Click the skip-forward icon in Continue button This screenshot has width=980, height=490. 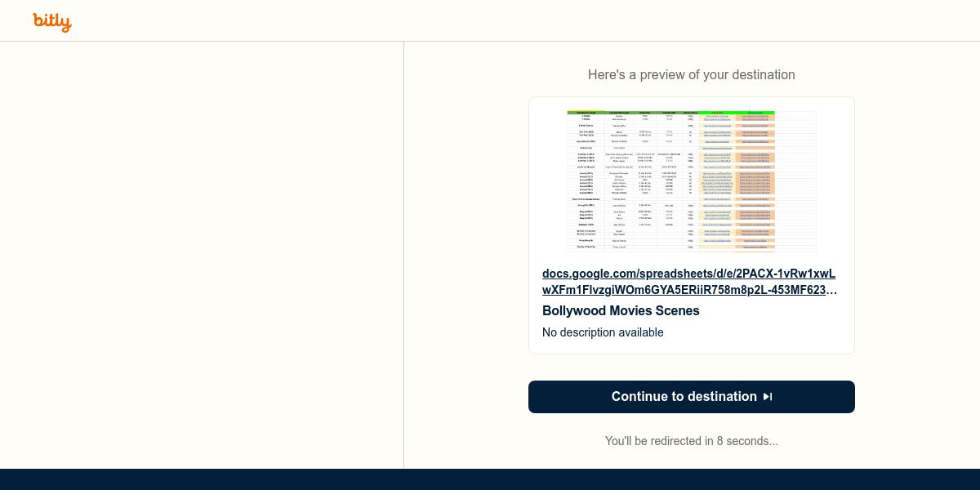coord(768,397)
